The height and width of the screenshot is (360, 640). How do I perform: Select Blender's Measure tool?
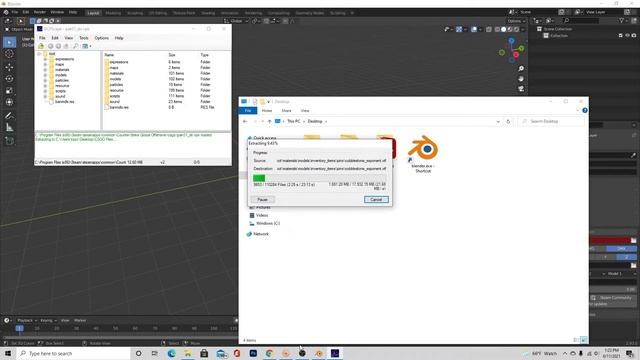pos(9,128)
